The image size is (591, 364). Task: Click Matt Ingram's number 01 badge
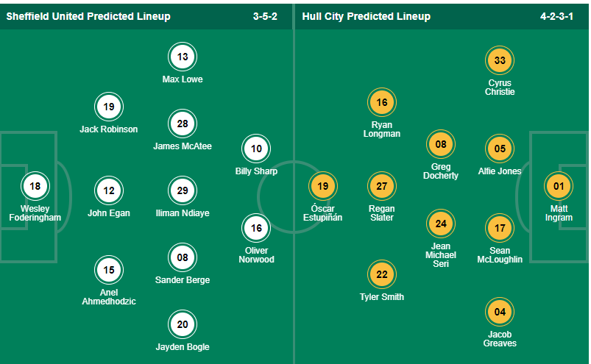[559, 186]
